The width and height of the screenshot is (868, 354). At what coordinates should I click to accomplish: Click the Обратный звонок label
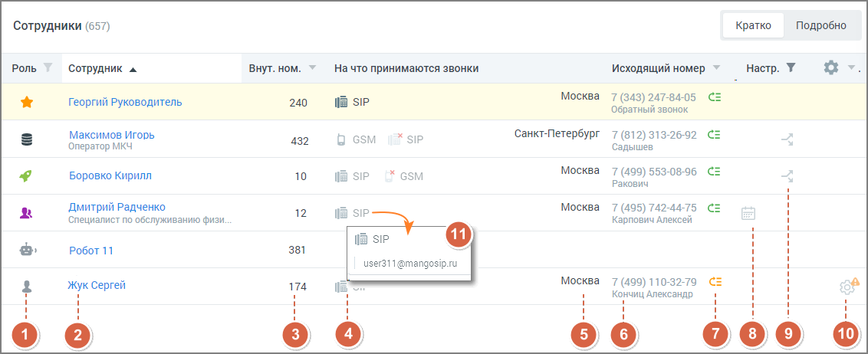coord(649,110)
